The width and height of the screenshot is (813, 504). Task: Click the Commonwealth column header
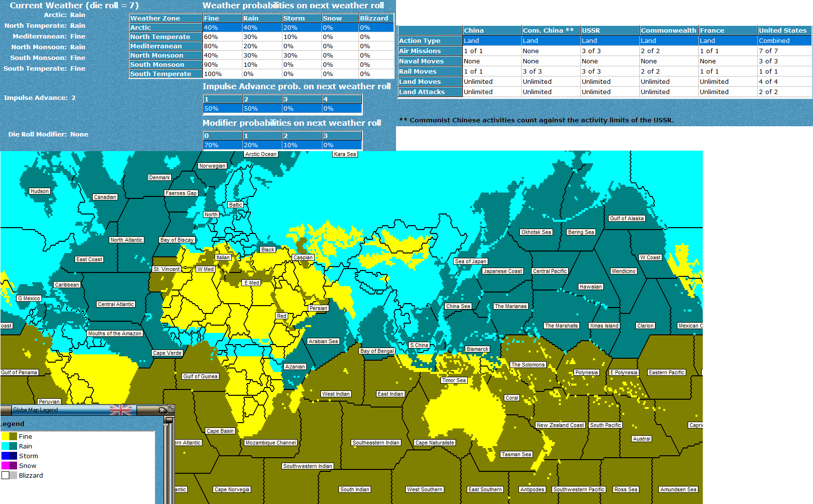pos(669,31)
